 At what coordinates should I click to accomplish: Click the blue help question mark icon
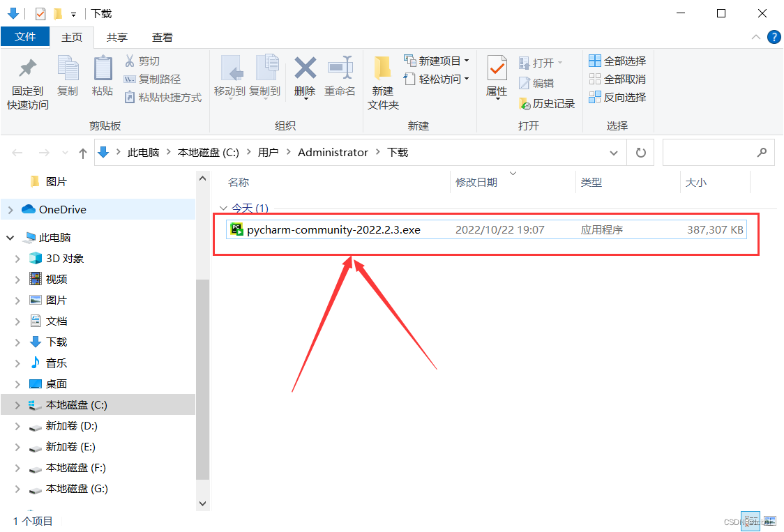[x=774, y=38]
